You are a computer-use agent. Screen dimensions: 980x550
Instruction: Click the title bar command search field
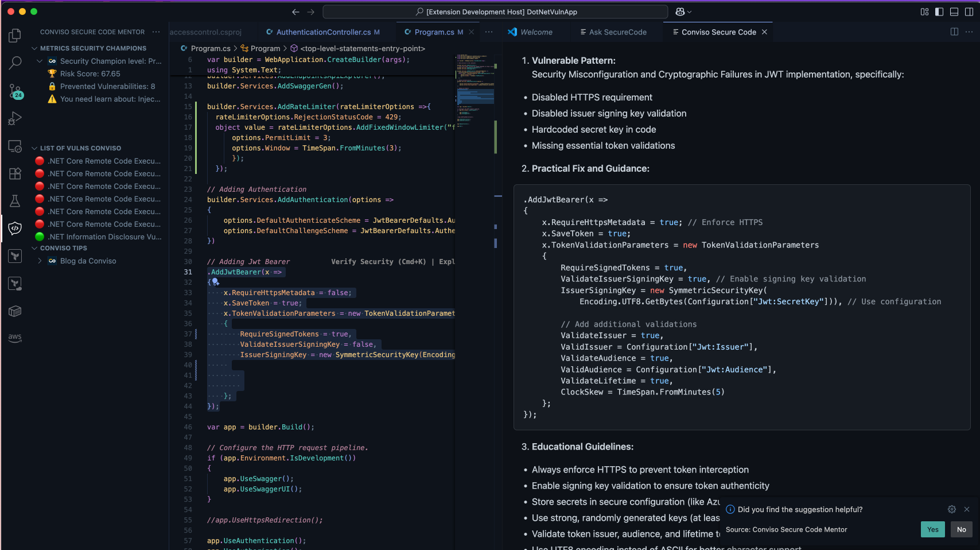point(495,12)
